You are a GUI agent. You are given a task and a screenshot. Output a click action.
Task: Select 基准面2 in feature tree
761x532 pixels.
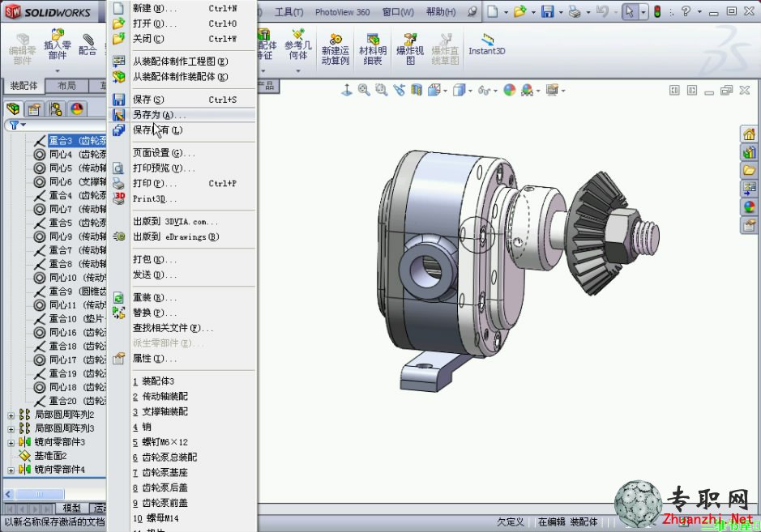[x=43, y=456]
